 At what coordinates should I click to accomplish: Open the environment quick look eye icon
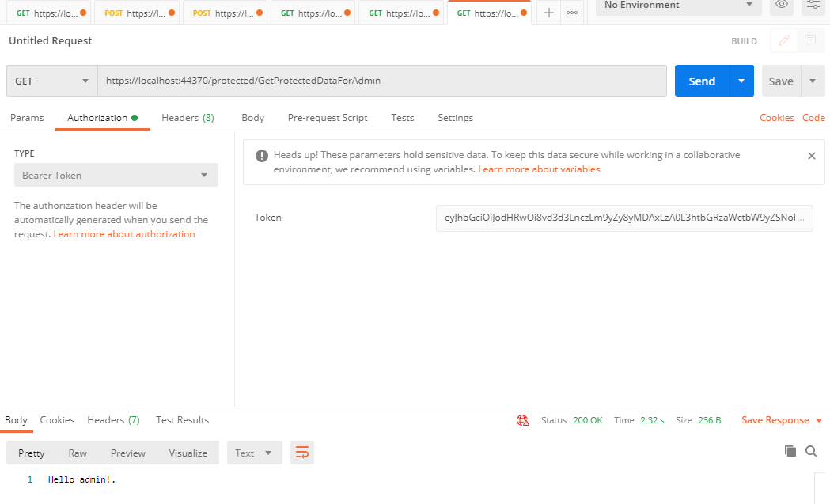[782, 6]
